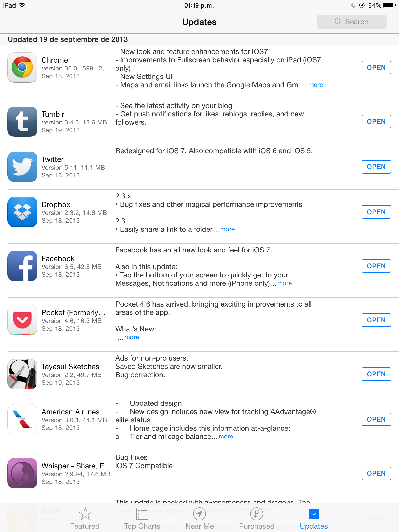
Task: Show more of Pocket's What's New
Action: click(x=132, y=337)
